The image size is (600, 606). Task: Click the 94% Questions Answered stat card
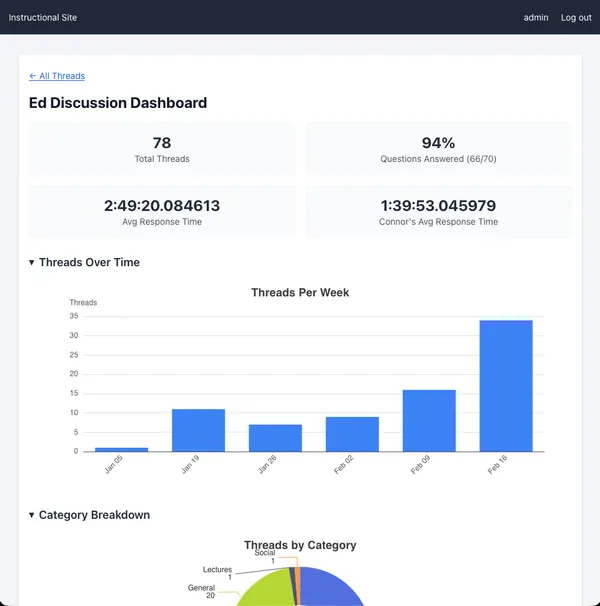pyautogui.click(x=438, y=149)
